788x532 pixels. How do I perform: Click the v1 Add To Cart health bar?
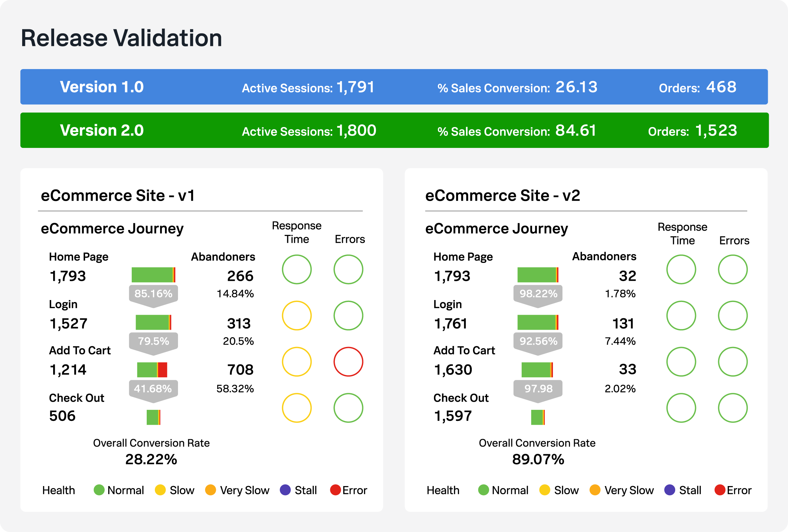[152, 370]
